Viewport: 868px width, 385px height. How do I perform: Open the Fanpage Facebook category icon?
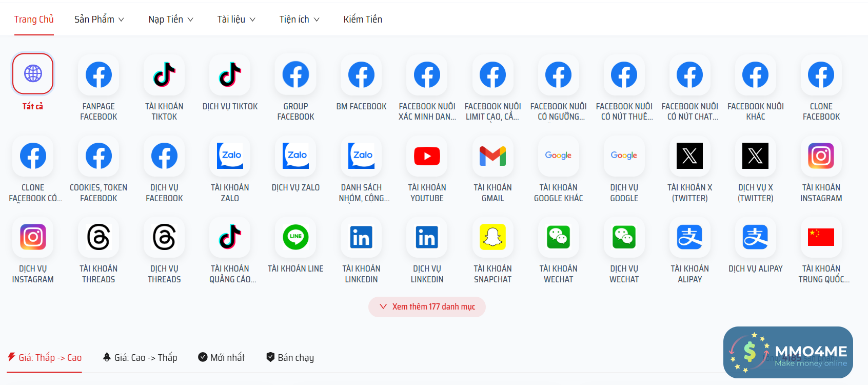[x=98, y=74]
